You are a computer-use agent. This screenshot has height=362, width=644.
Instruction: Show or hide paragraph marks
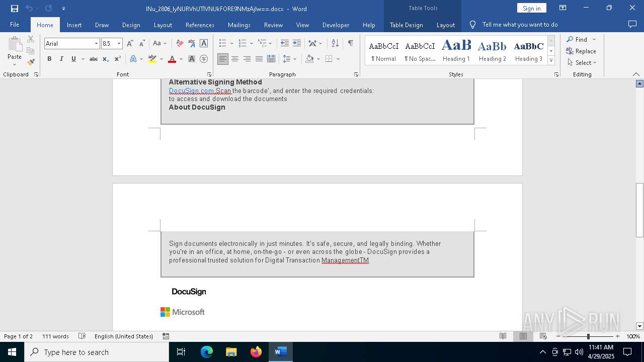click(350, 43)
